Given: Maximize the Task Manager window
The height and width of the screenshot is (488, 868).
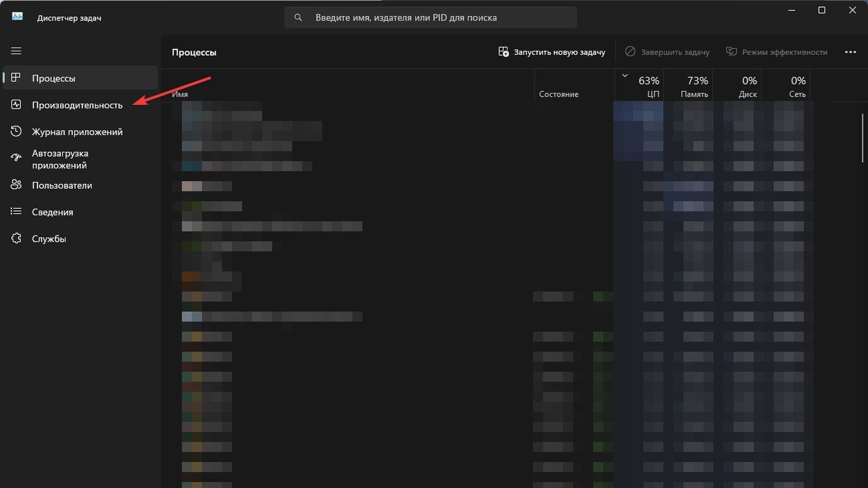Looking at the screenshot, I should (x=822, y=10).
